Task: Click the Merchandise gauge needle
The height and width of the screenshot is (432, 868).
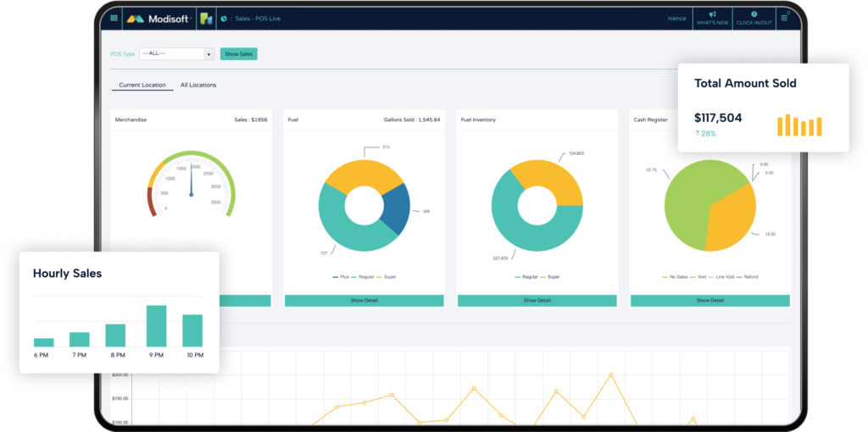Action: tap(192, 182)
